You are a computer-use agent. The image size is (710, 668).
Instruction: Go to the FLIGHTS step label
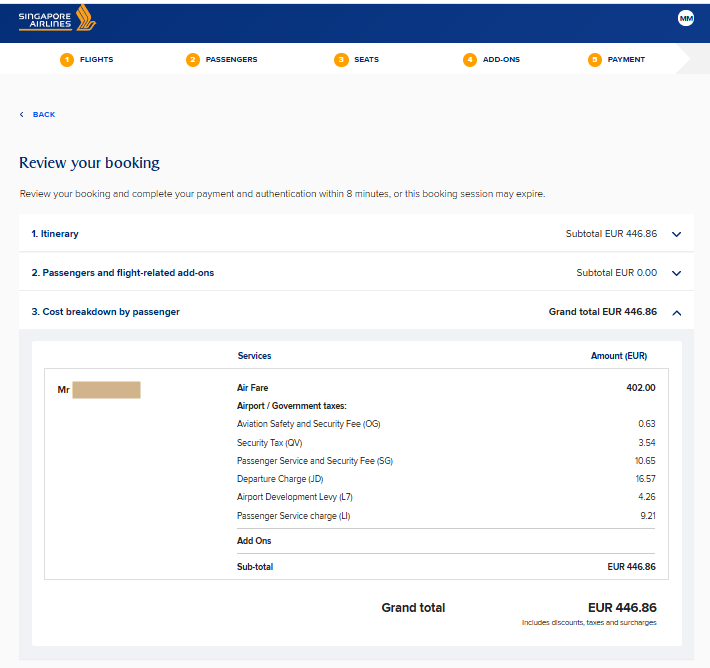[96, 59]
